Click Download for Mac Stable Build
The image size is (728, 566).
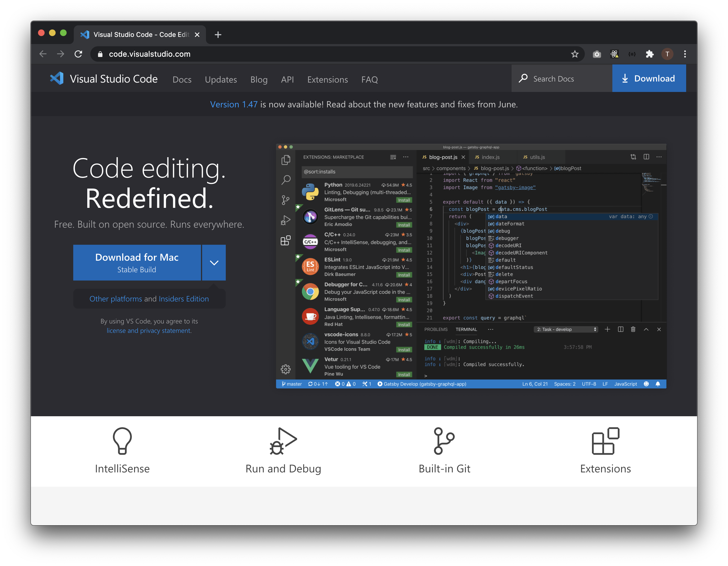click(x=137, y=263)
